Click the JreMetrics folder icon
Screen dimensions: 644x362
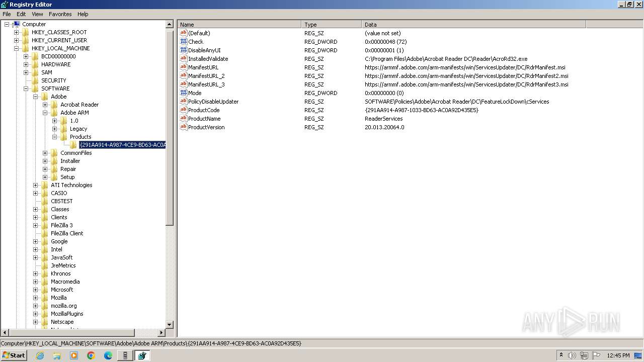[45, 265]
